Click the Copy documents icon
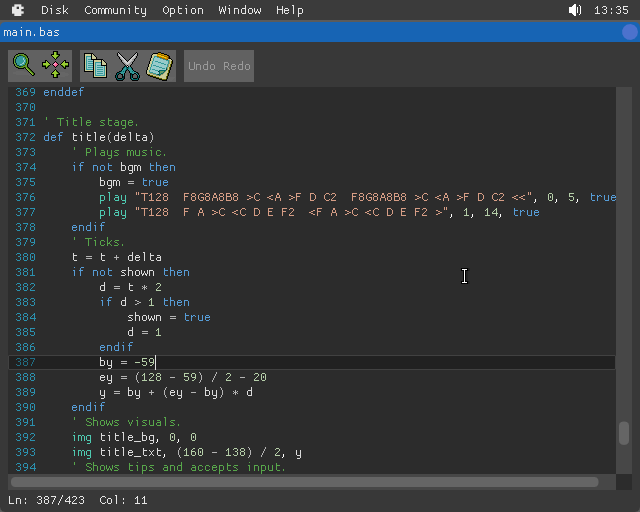This screenshot has height=512, width=640. coord(96,66)
